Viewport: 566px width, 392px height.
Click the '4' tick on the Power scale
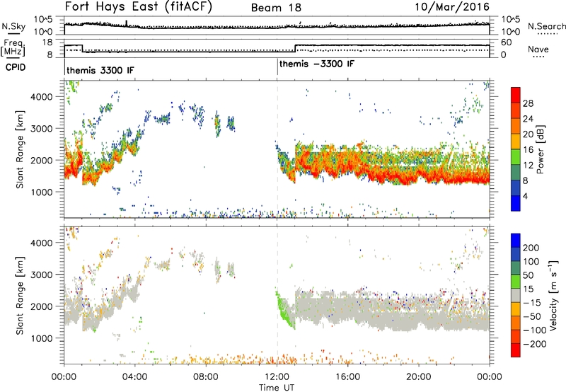(x=526, y=196)
